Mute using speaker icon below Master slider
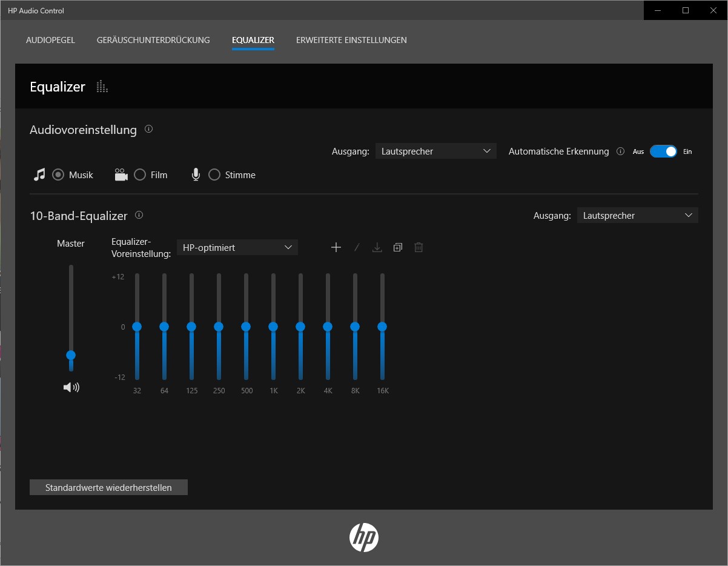This screenshot has height=566, width=728. click(71, 387)
